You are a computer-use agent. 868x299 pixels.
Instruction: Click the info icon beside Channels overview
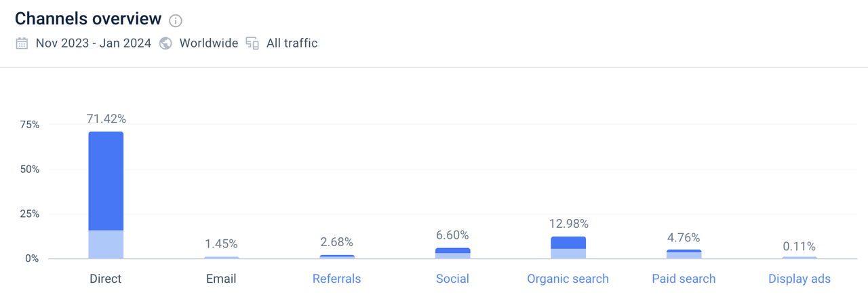click(x=176, y=20)
